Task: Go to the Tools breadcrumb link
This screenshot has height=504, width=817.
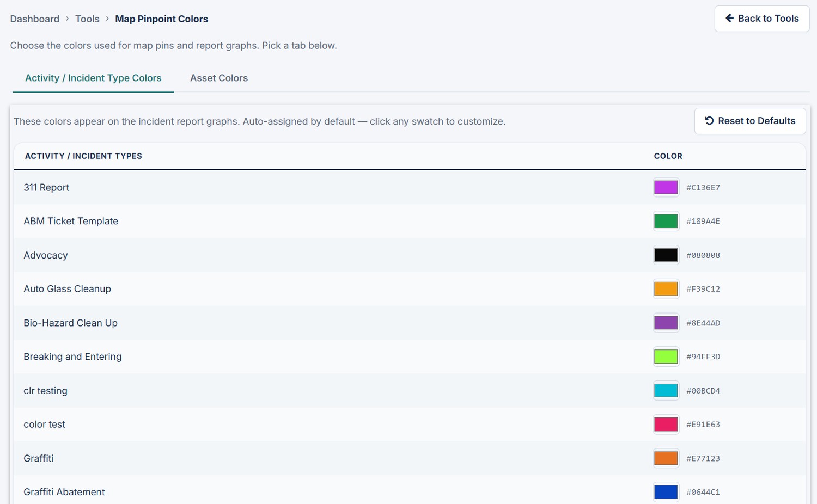Action: coord(87,19)
